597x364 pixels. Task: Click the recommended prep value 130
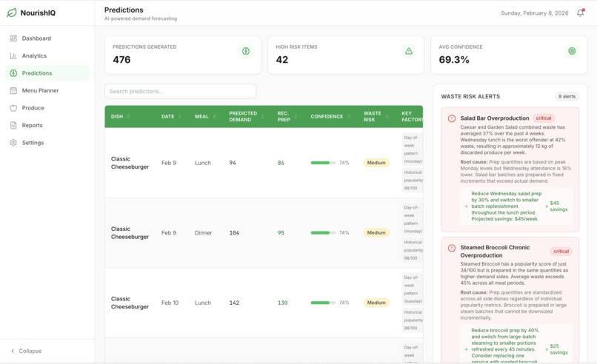tap(282, 303)
